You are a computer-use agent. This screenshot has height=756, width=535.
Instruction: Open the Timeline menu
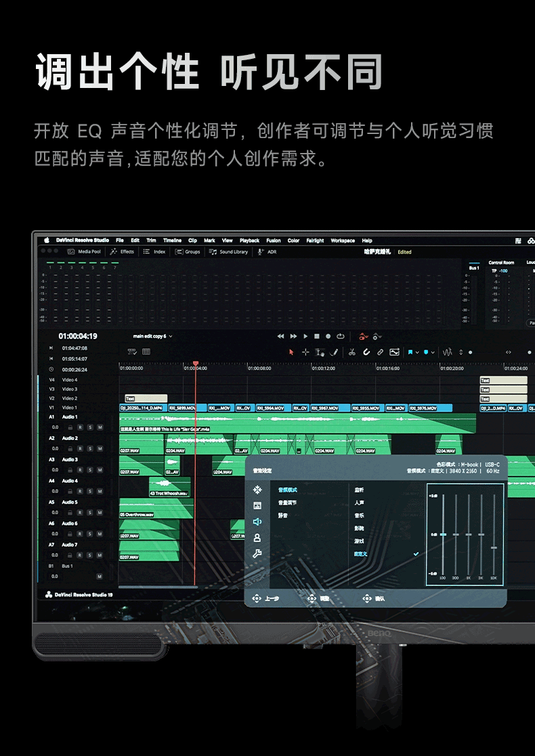pyautogui.click(x=172, y=240)
